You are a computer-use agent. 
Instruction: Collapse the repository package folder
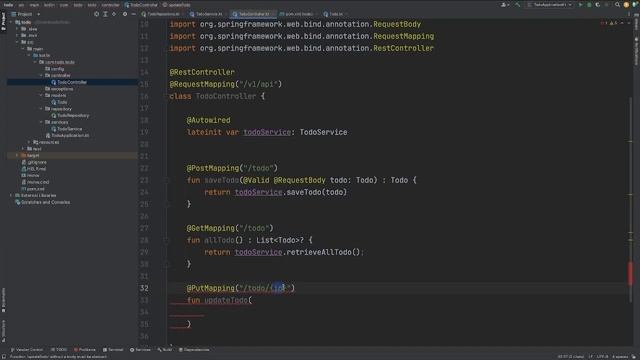pos(41,109)
